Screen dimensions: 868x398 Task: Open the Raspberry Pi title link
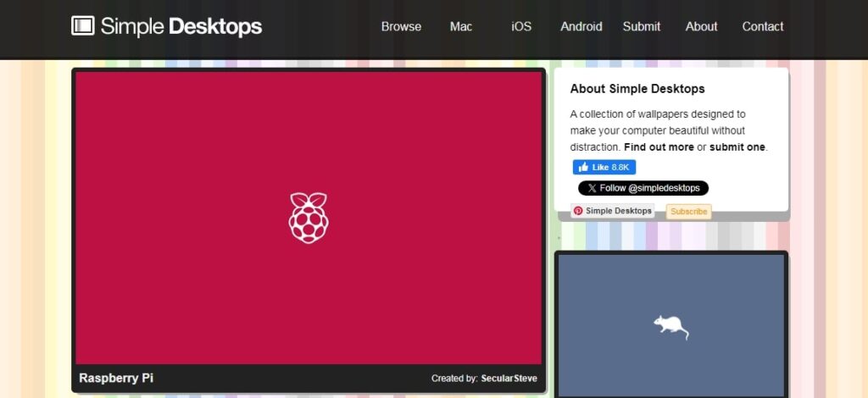[x=116, y=378]
